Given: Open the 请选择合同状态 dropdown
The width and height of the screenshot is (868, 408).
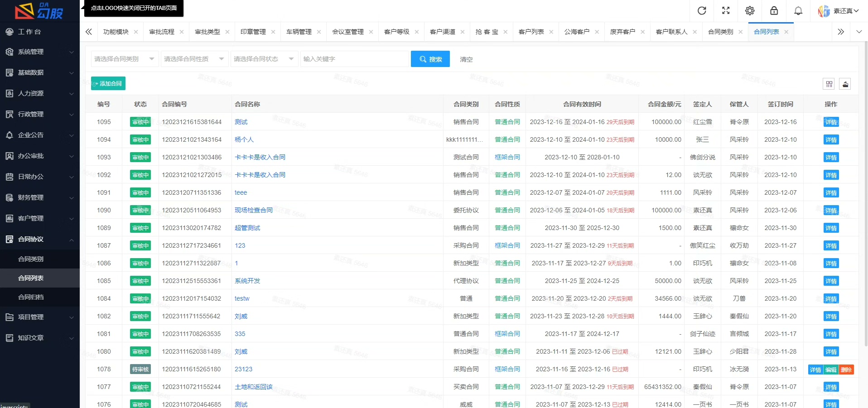Looking at the screenshot, I should point(264,59).
